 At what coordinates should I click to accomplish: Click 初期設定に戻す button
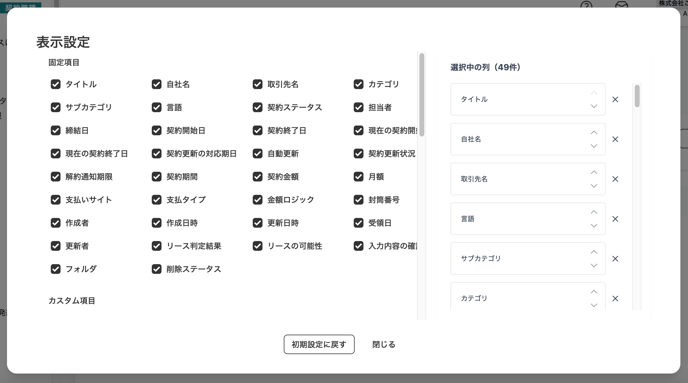point(319,344)
